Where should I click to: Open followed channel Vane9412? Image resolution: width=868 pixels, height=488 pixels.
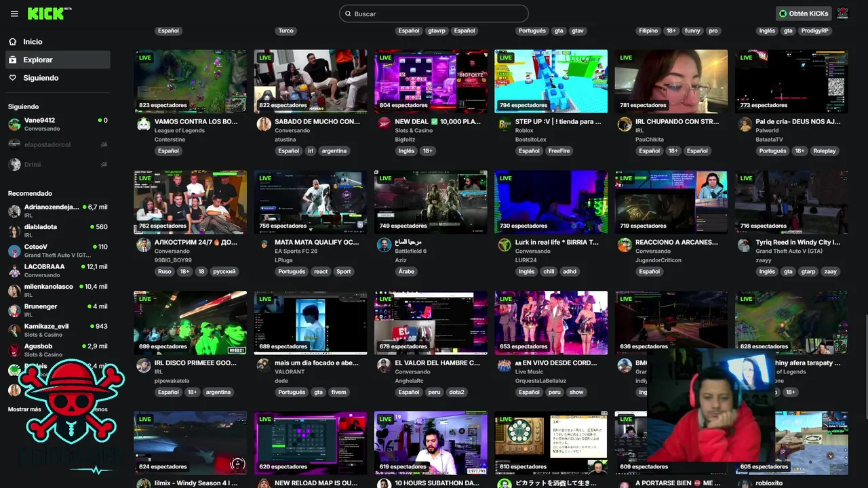(x=58, y=124)
